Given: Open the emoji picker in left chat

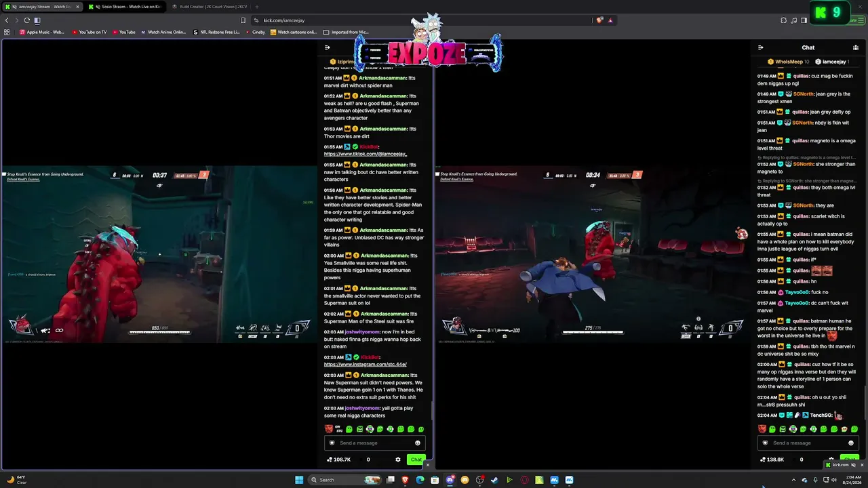Looking at the screenshot, I should pos(418,443).
